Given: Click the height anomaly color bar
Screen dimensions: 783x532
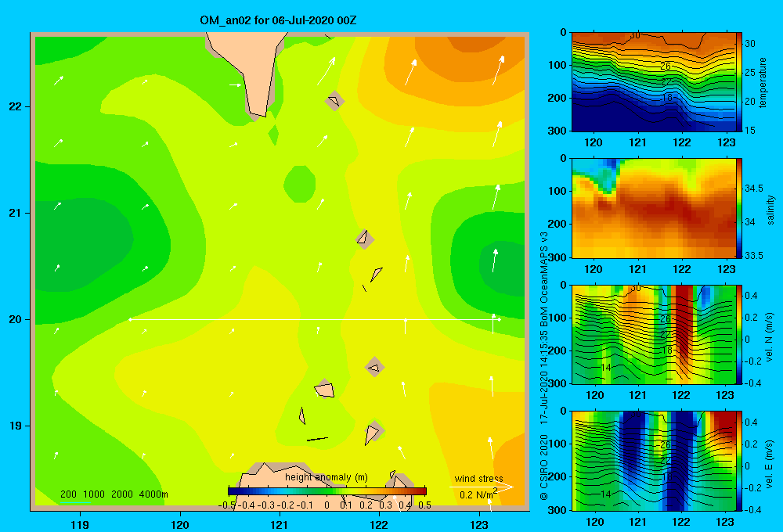Looking at the screenshot, I should pyautogui.click(x=327, y=491).
